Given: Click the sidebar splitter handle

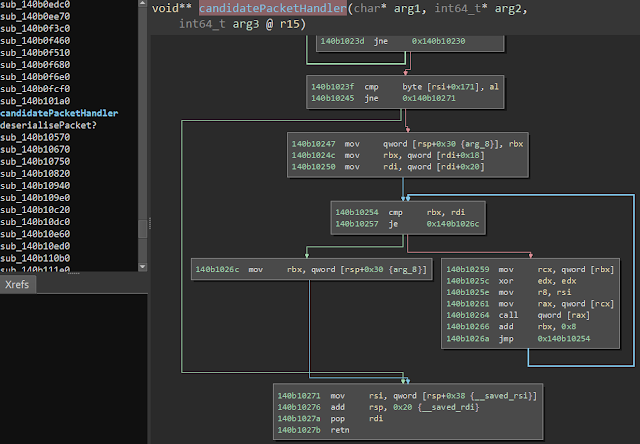Looking at the screenshot, I should point(150,223).
